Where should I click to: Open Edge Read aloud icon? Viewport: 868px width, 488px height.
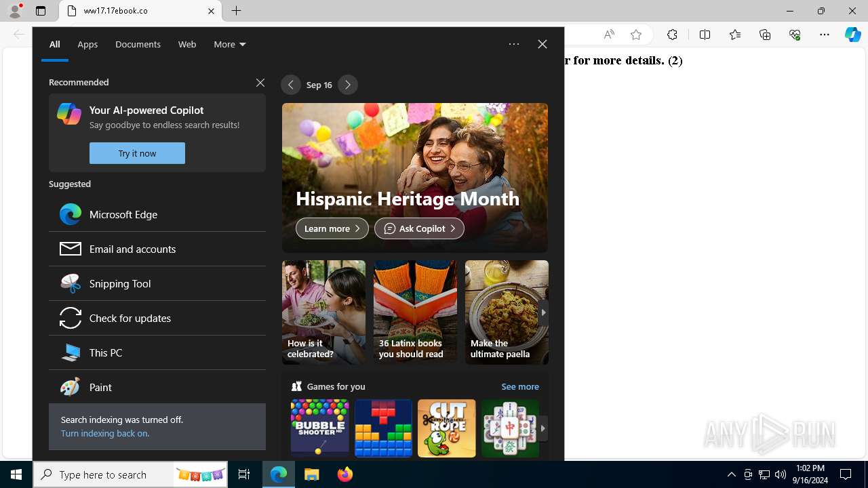click(609, 35)
